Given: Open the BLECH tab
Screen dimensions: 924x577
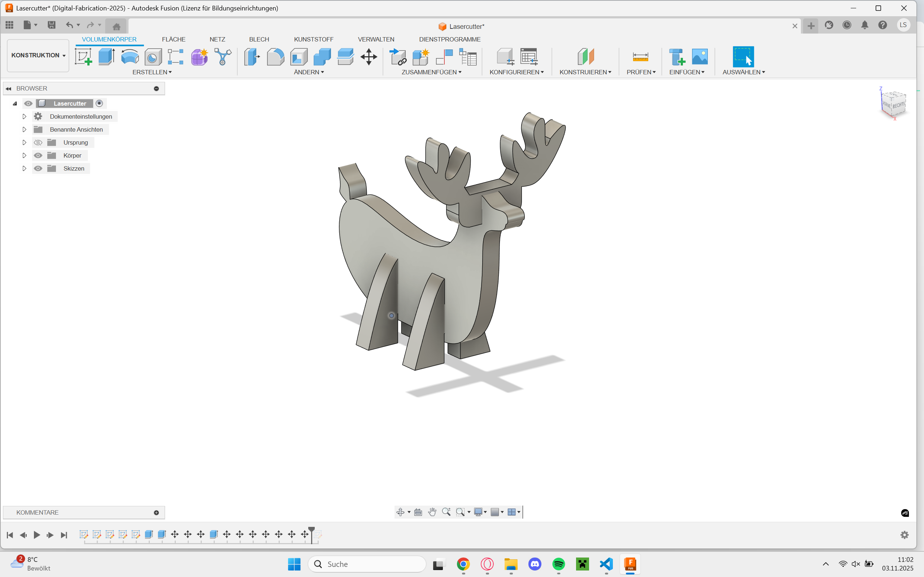Looking at the screenshot, I should click(x=259, y=39).
